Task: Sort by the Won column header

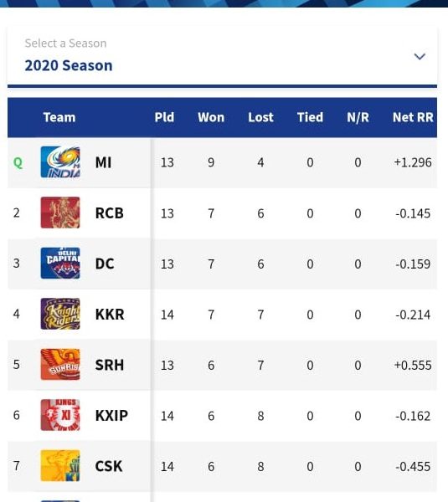Action: pos(211,117)
